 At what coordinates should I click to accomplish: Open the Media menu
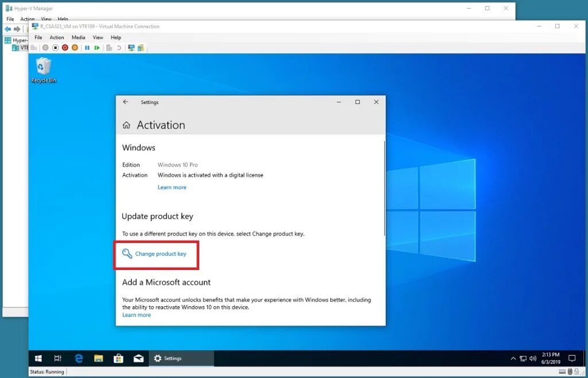[x=78, y=37]
